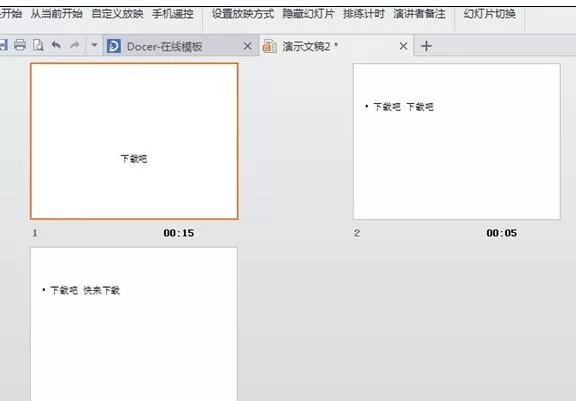
Task: Select slide 2 thumbnail
Action: [x=457, y=142]
